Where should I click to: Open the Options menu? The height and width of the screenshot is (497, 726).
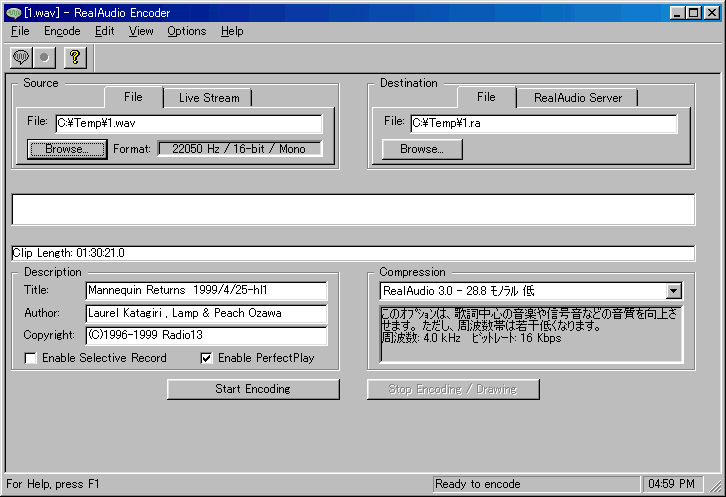point(187,31)
